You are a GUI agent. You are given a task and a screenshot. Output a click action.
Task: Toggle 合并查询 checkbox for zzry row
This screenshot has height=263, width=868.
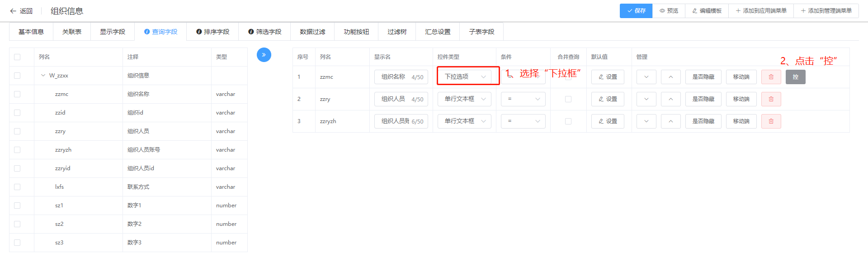click(568, 99)
